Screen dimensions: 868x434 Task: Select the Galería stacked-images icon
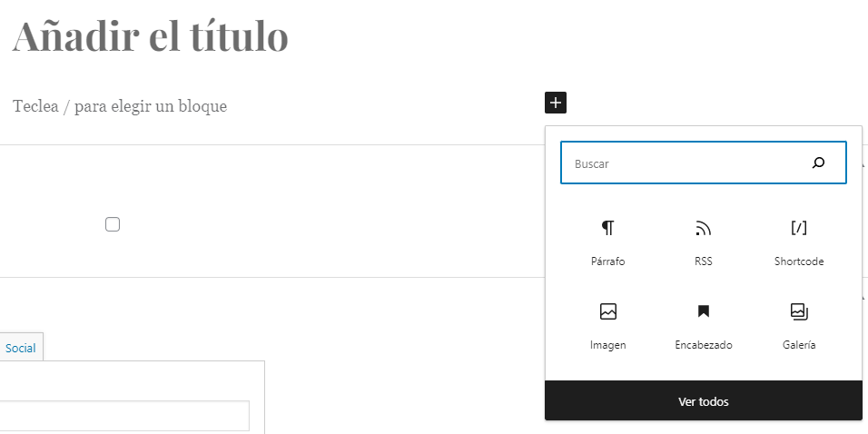pyautogui.click(x=799, y=311)
